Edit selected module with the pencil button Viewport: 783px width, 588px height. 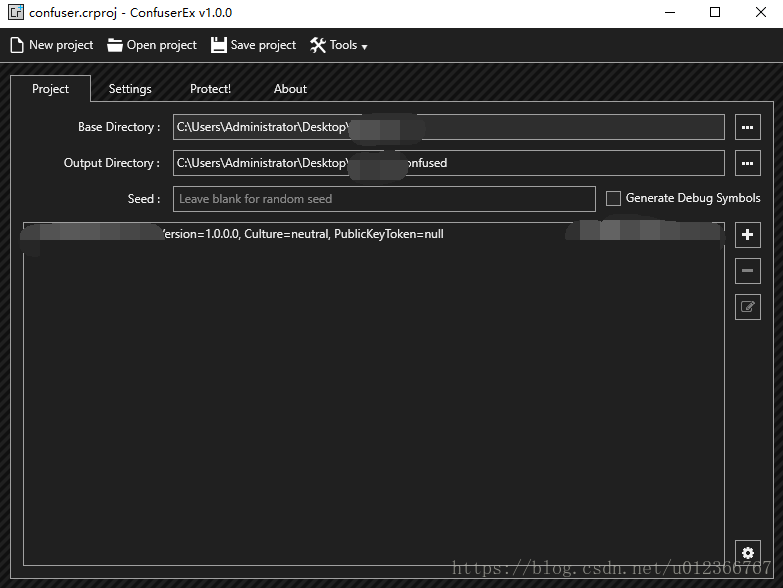748,306
